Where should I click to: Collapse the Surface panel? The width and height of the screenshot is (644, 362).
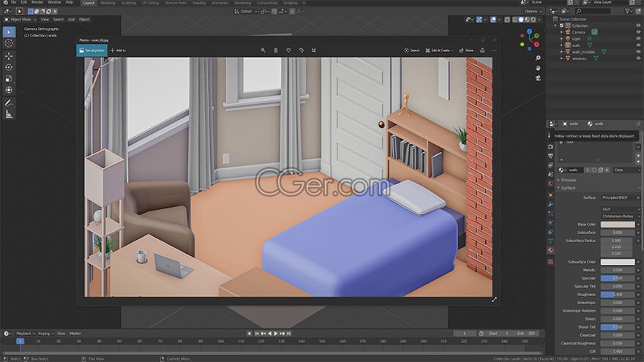pyautogui.click(x=566, y=188)
